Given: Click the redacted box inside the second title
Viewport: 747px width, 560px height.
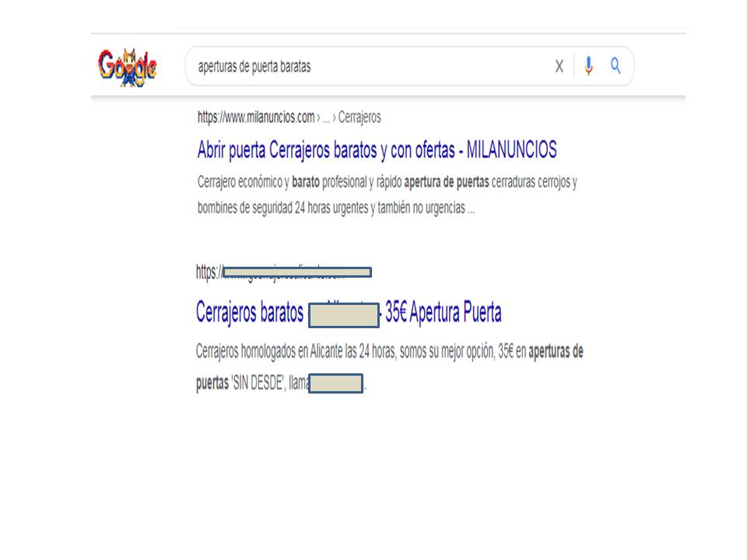Looking at the screenshot, I should click(344, 315).
